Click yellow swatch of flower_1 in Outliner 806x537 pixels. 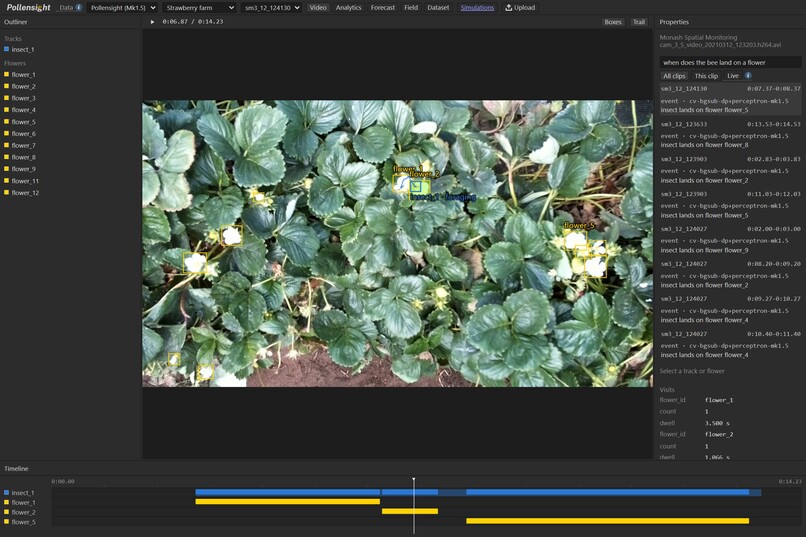click(7, 75)
